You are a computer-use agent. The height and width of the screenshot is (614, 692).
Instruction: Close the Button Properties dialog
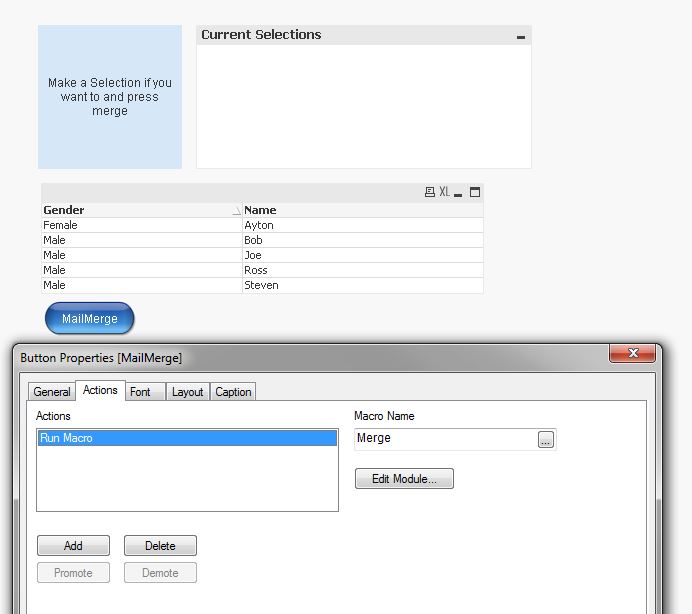(x=632, y=353)
